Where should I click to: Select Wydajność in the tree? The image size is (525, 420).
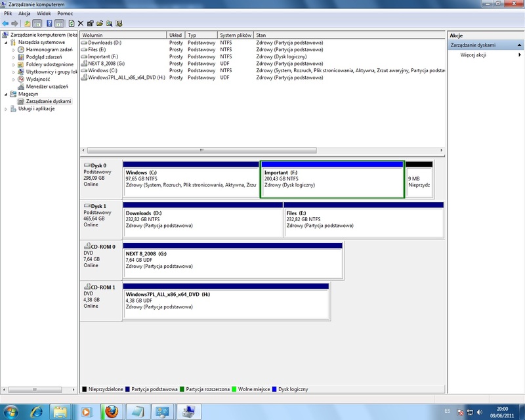pyautogui.click(x=38, y=79)
